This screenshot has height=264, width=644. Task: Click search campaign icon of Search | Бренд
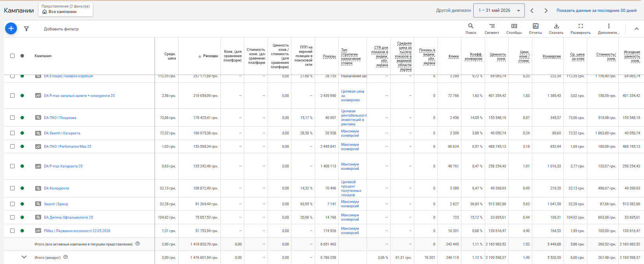38,204
